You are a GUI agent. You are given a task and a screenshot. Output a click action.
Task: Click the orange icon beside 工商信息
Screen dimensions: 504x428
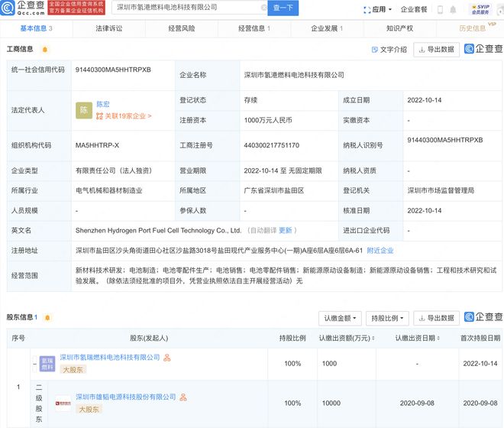pos(45,49)
